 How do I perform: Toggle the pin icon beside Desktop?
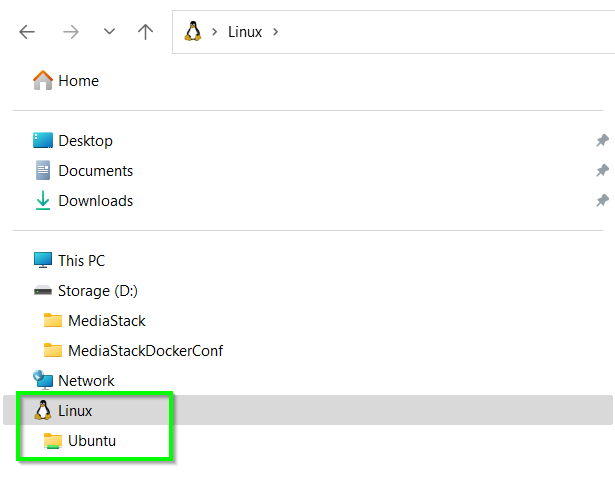[602, 141]
